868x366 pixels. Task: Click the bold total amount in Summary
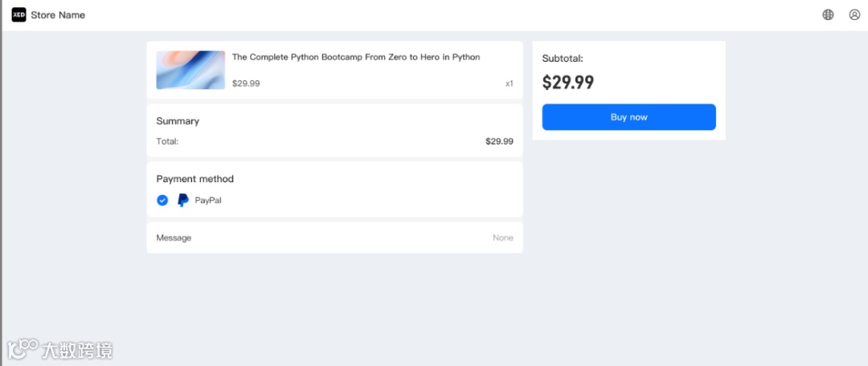pyautogui.click(x=499, y=141)
